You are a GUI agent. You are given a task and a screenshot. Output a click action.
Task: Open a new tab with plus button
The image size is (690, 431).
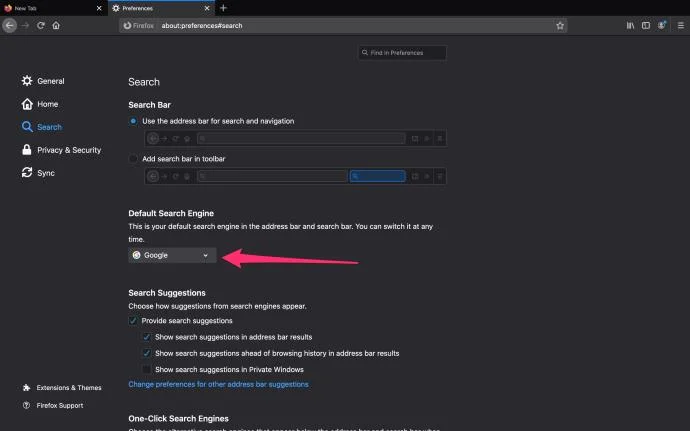223,8
